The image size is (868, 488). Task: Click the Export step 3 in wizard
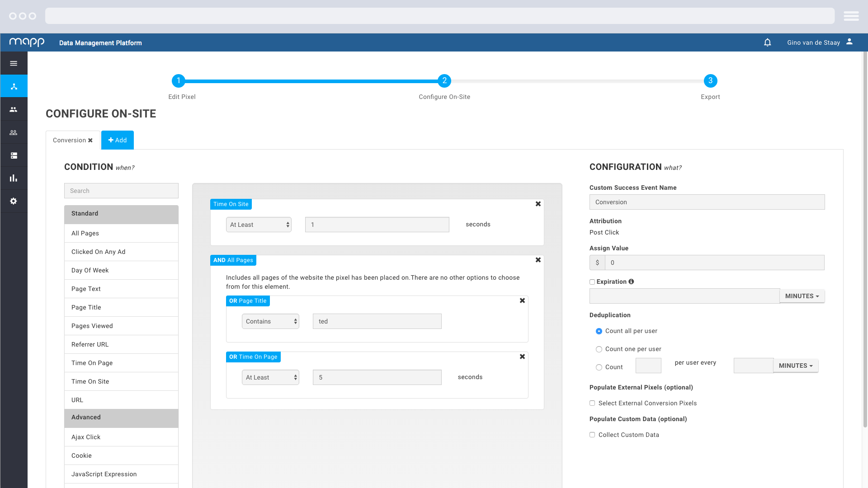710,80
